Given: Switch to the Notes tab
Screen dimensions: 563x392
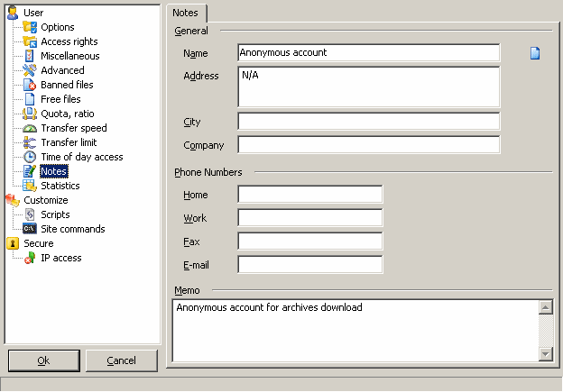Looking at the screenshot, I should (x=187, y=13).
